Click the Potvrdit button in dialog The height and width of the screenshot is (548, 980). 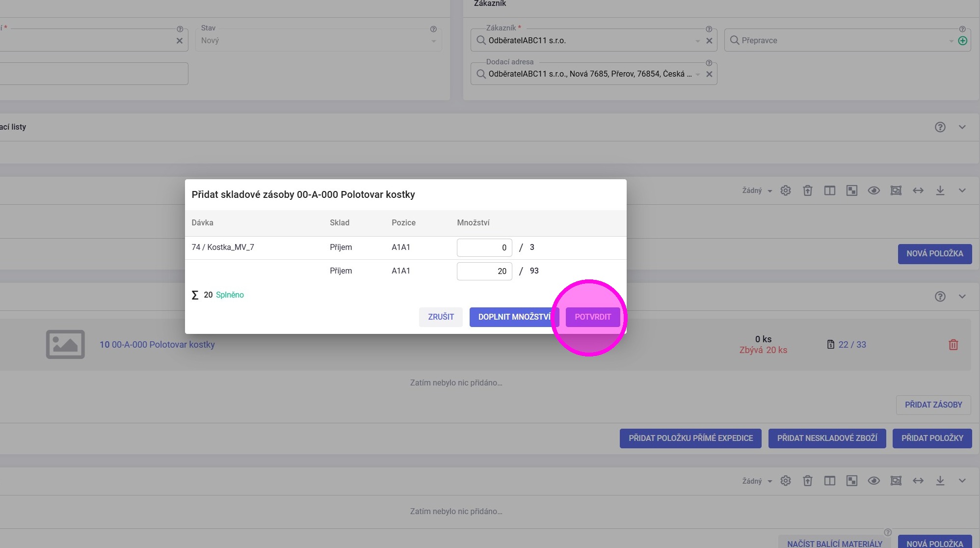coord(592,317)
